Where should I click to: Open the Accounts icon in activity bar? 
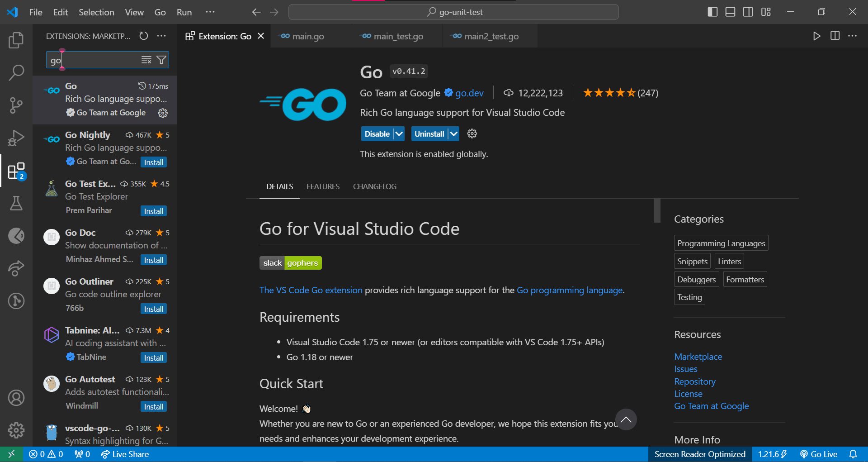[16, 398]
